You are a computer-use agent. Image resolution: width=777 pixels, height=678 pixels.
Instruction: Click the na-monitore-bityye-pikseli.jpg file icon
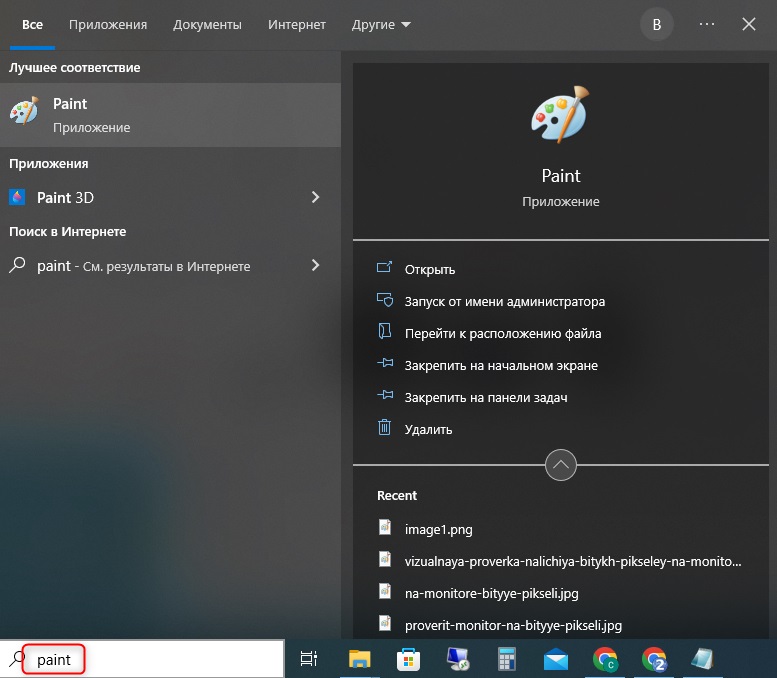[x=385, y=591]
